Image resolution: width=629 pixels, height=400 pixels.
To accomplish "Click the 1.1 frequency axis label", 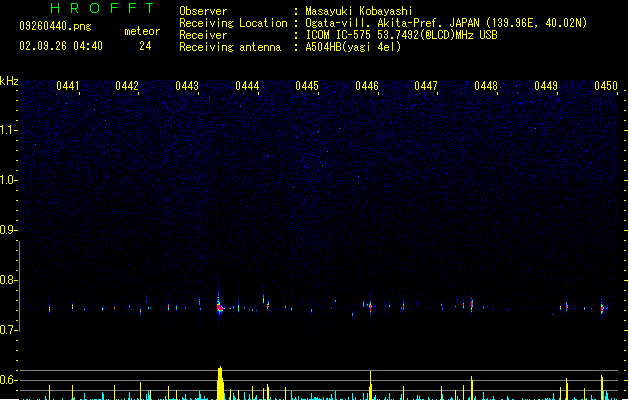I will (9, 130).
